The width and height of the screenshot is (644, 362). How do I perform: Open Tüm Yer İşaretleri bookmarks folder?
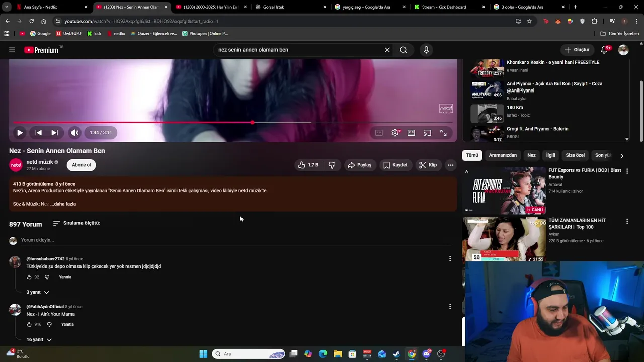coord(620,34)
